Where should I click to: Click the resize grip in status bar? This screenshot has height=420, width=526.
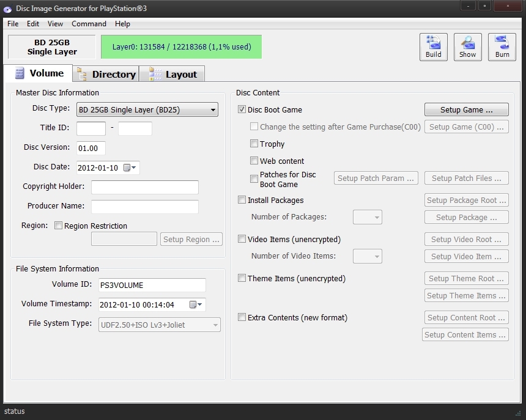click(x=518, y=413)
